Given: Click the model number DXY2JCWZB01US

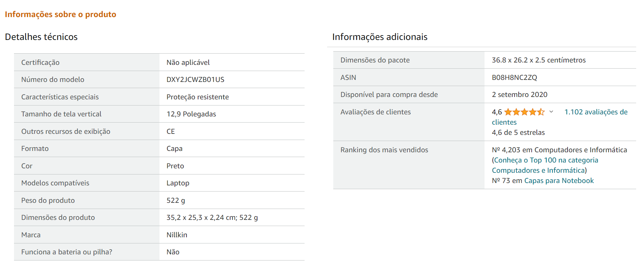Looking at the screenshot, I should [x=195, y=80].
